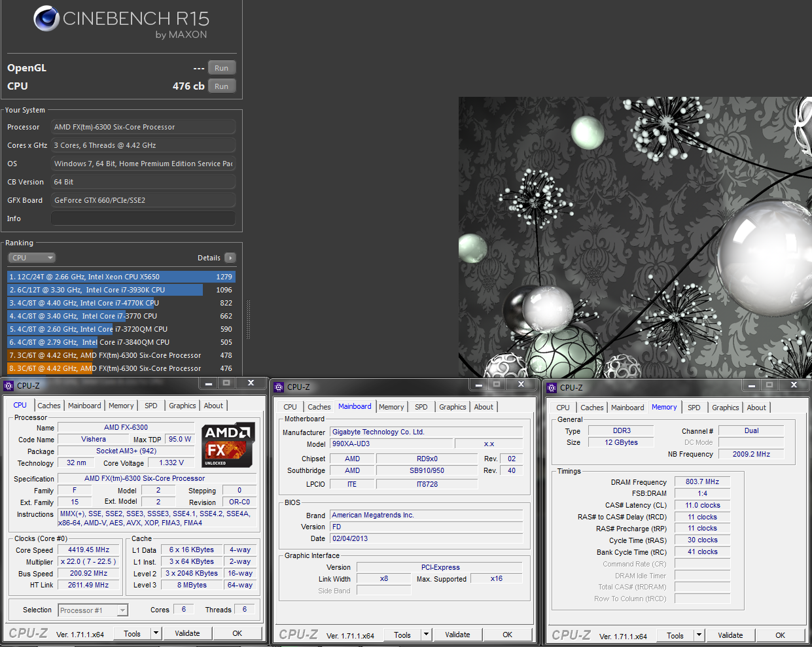Close the Mainboard CPU-Z window
Image resolution: width=812 pixels, height=647 pixels.
click(521, 385)
